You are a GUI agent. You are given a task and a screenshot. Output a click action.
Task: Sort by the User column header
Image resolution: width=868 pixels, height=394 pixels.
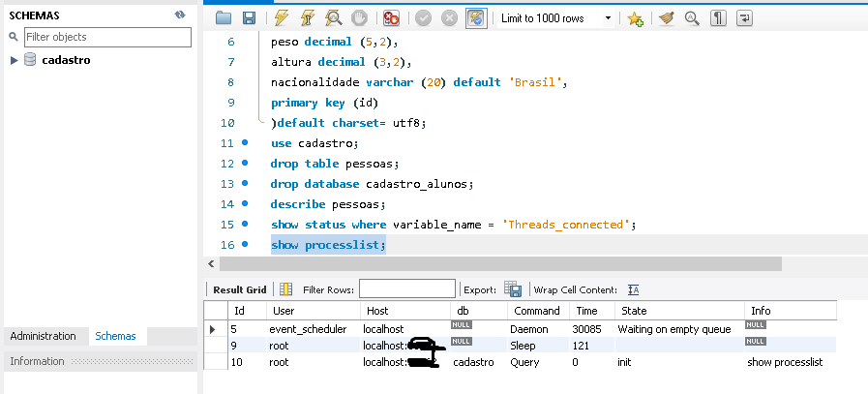click(314, 311)
